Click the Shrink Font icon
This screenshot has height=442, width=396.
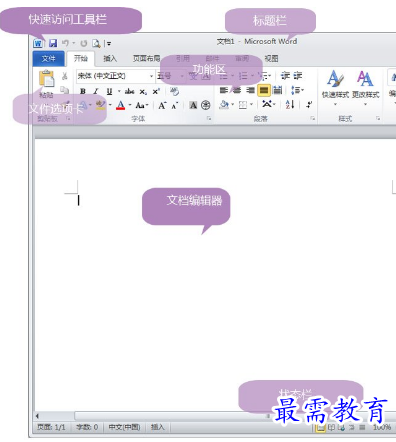pyautogui.click(x=175, y=106)
